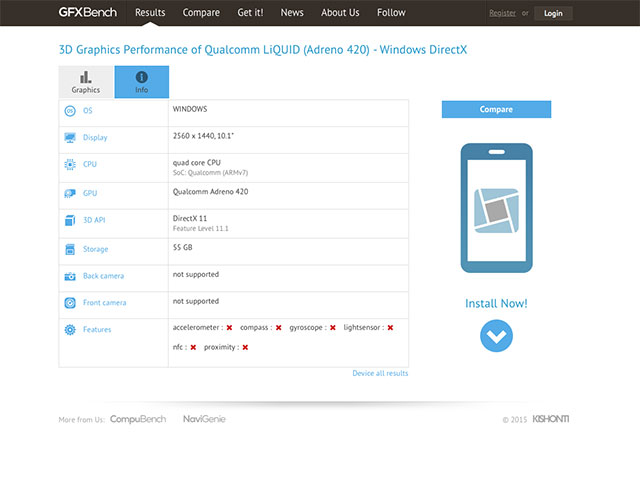Click the gyroscope red X mark
This screenshot has width=640, height=480.
(x=333, y=328)
